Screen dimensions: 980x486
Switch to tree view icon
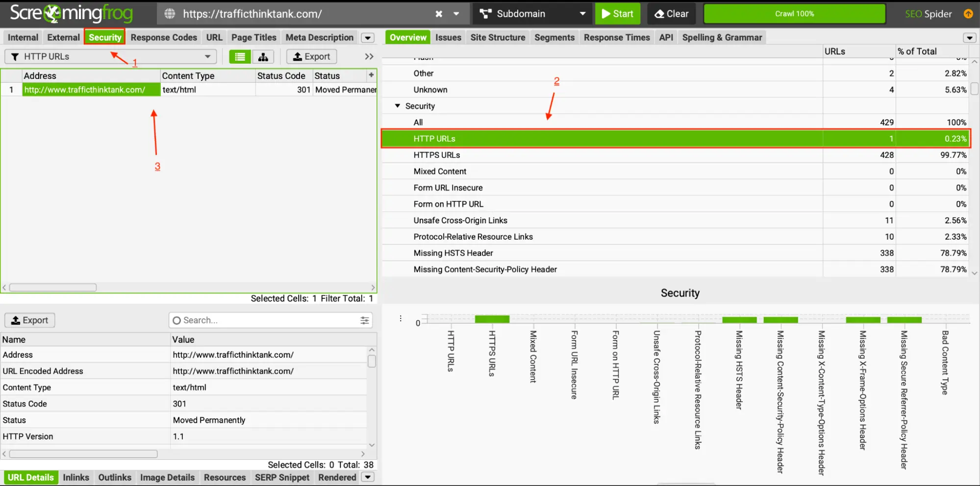pyautogui.click(x=263, y=57)
